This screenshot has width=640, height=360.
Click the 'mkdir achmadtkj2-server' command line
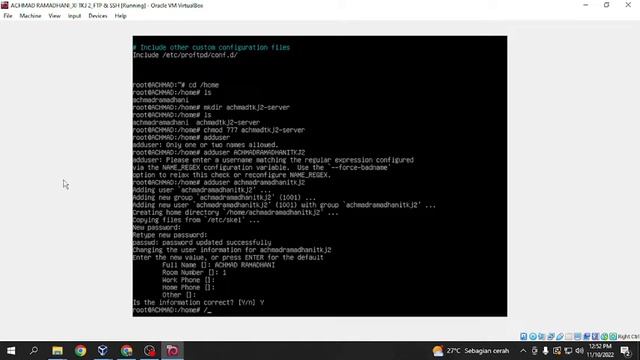211,107
